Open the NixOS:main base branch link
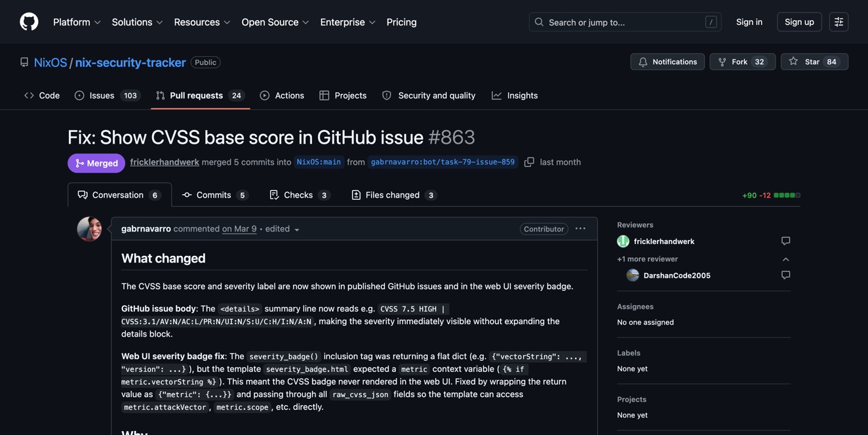 click(x=319, y=162)
